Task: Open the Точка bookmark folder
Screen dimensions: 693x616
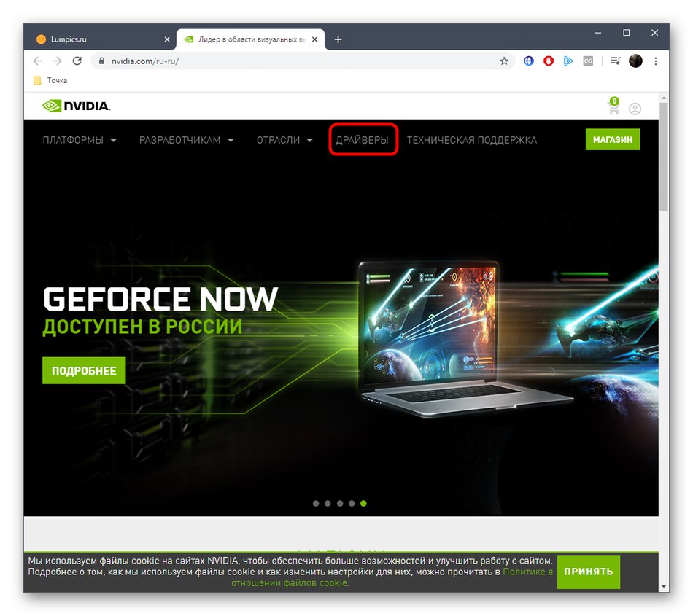Action: (51, 80)
